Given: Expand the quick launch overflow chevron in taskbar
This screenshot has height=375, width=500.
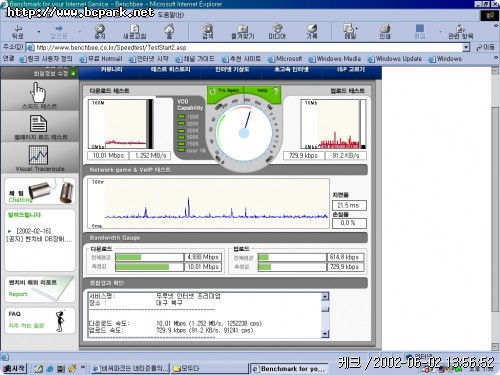Looking at the screenshot, I should coord(83,367).
